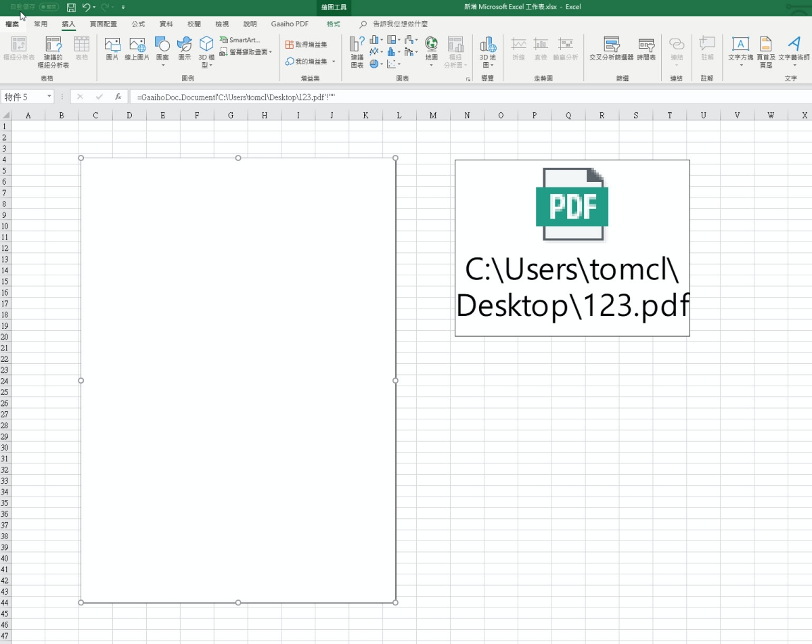Viewport: 812px width, 644px height.
Task: Toggle the 自動儲存 AutoSave switch
Action: (x=49, y=7)
